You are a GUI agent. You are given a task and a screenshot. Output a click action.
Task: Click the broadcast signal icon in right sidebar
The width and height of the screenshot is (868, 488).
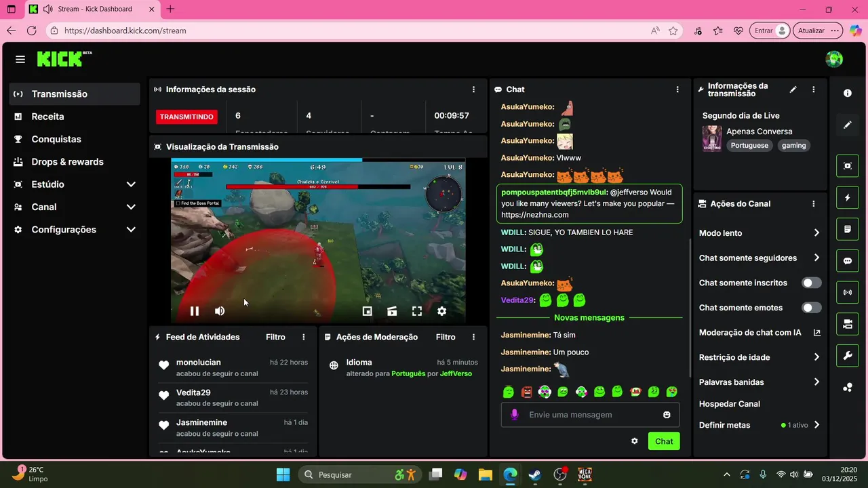click(x=848, y=293)
